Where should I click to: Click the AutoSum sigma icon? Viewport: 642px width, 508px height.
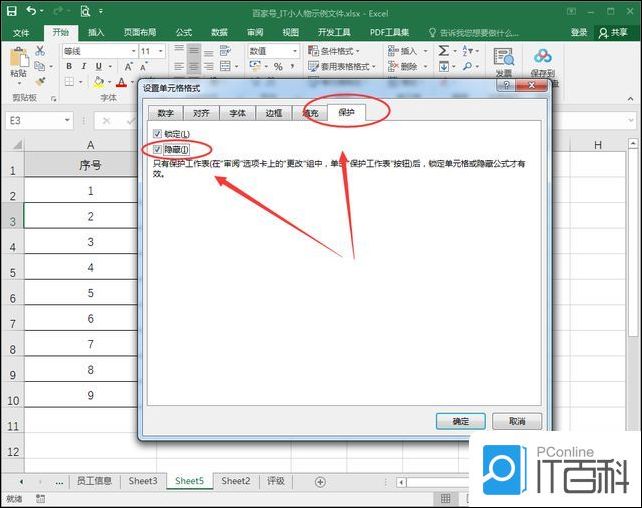coord(443,50)
